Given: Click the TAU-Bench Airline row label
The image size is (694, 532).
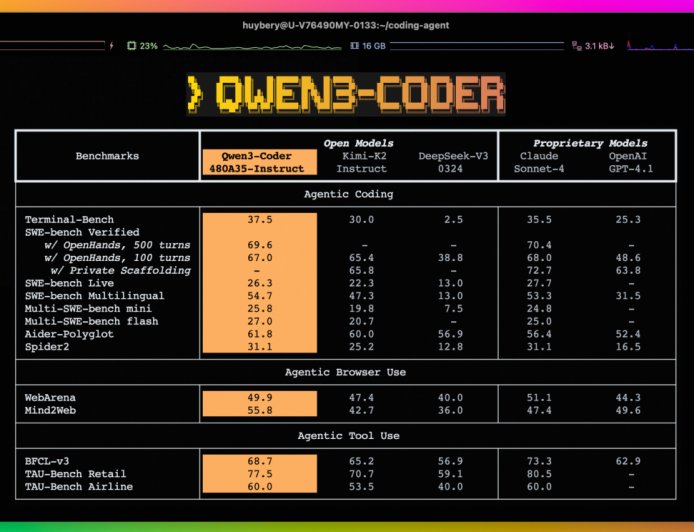Looking at the screenshot, I should tap(79, 486).
